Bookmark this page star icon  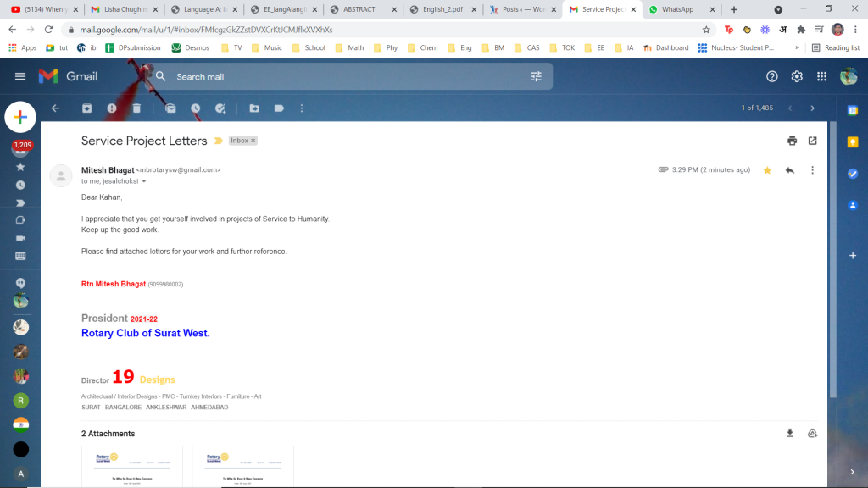click(706, 30)
